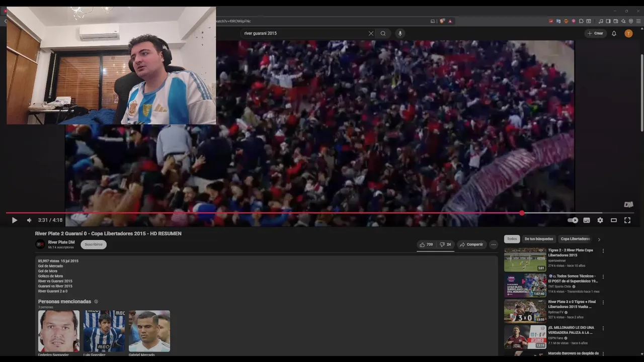Open the notifications bell
This screenshot has width=644, height=362.
[x=614, y=33]
